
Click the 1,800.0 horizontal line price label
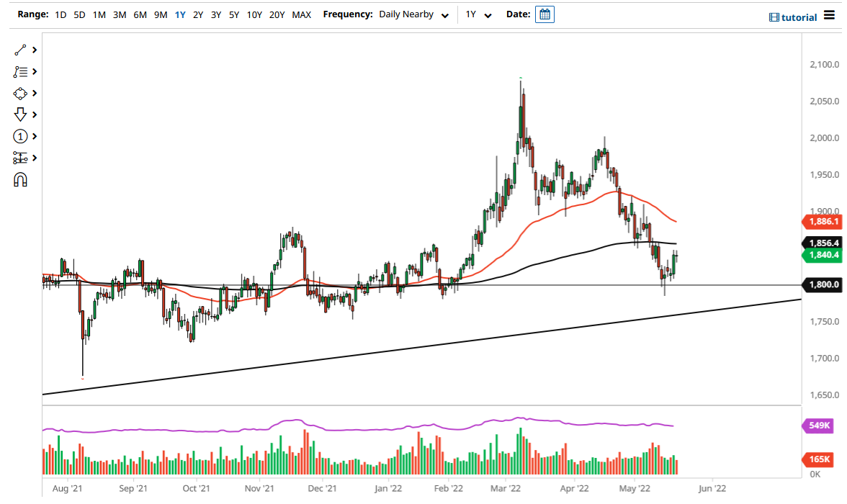pyautogui.click(x=822, y=284)
